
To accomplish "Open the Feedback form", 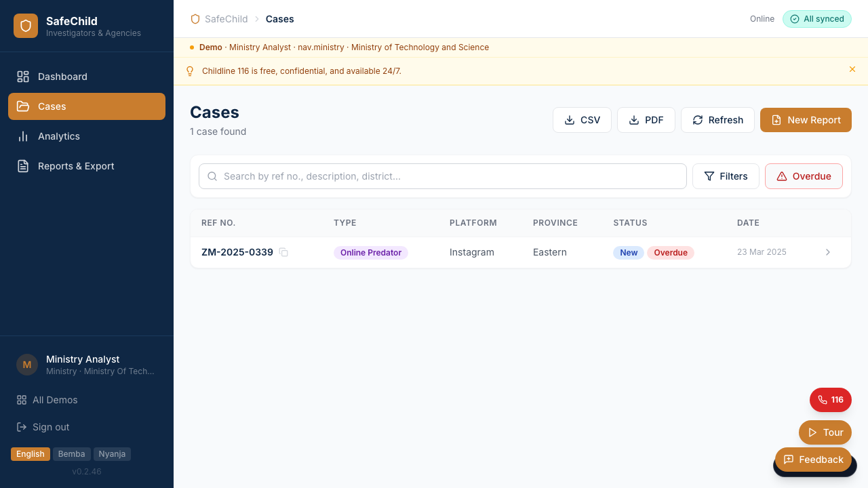I will pos(813,460).
